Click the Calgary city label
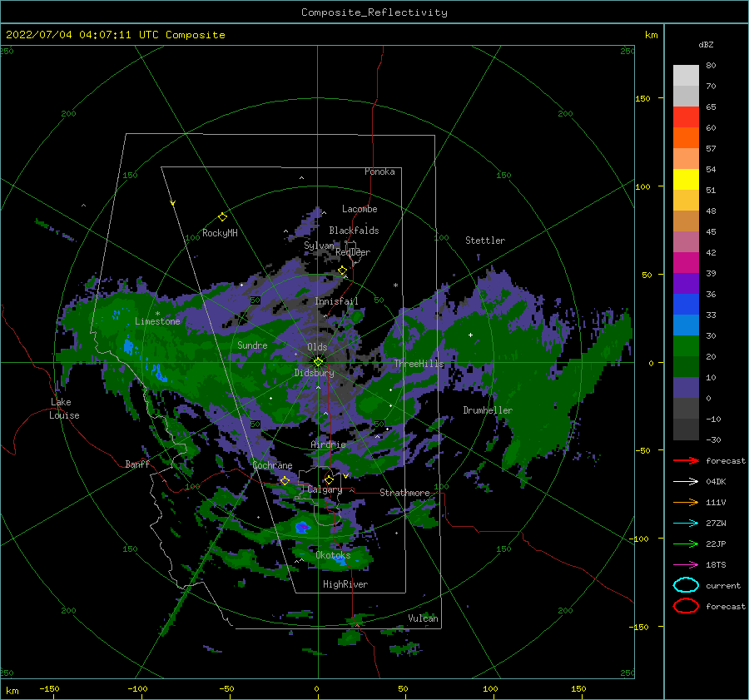This screenshot has width=749, height=700. (325, 489)
